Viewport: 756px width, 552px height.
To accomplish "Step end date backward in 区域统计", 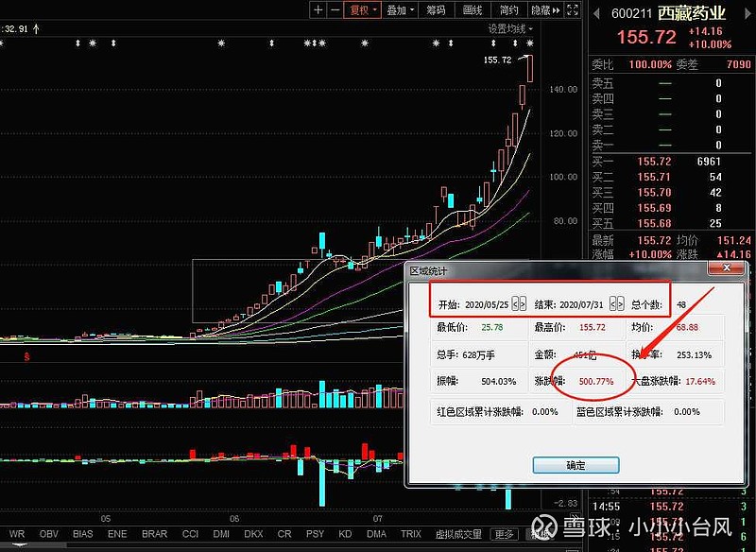I will pos(613,304).
